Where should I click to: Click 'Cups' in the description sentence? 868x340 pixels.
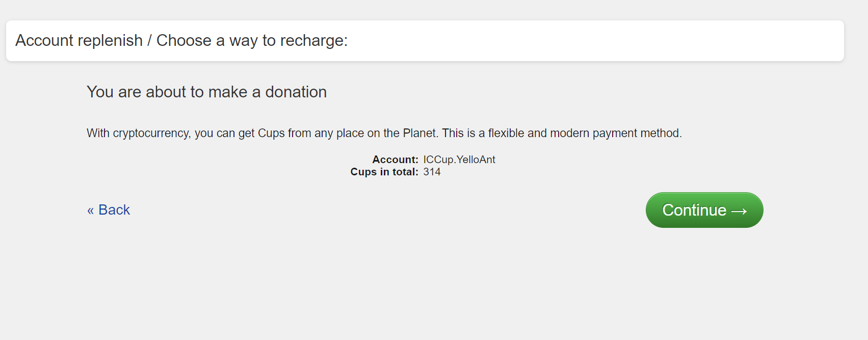point(271,133)
